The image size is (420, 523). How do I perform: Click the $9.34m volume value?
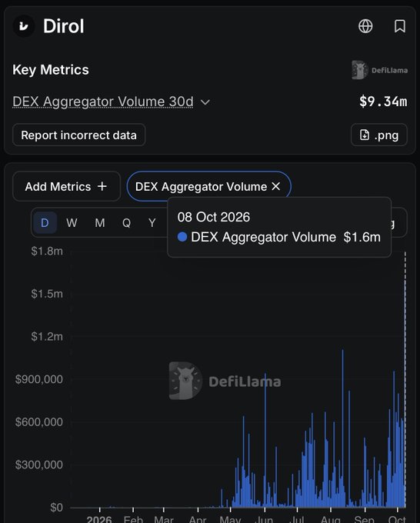[x=383, y=102]
